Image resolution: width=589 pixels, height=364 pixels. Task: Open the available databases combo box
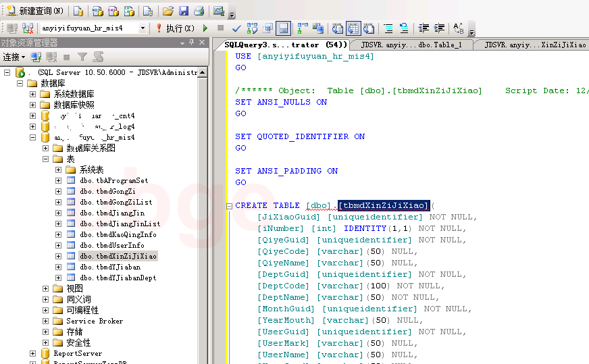click(143, 28)
